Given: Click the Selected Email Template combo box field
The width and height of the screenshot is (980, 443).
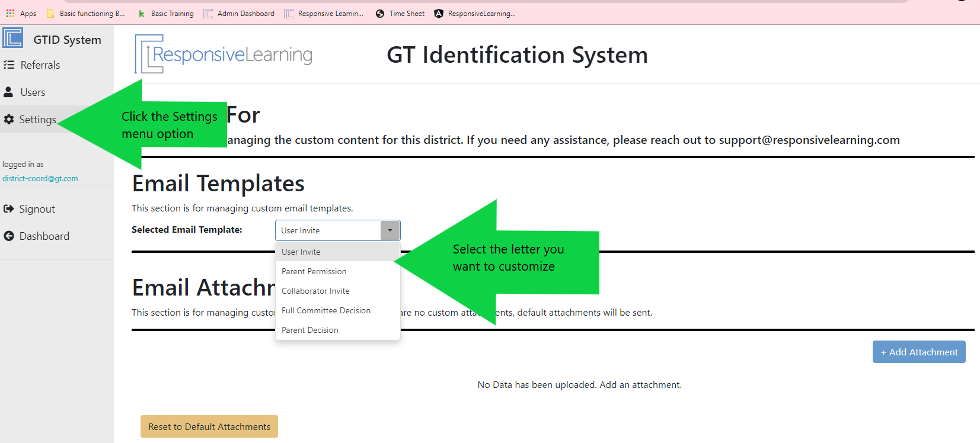Looking at the screenshot, I should [x=337, y=230].
